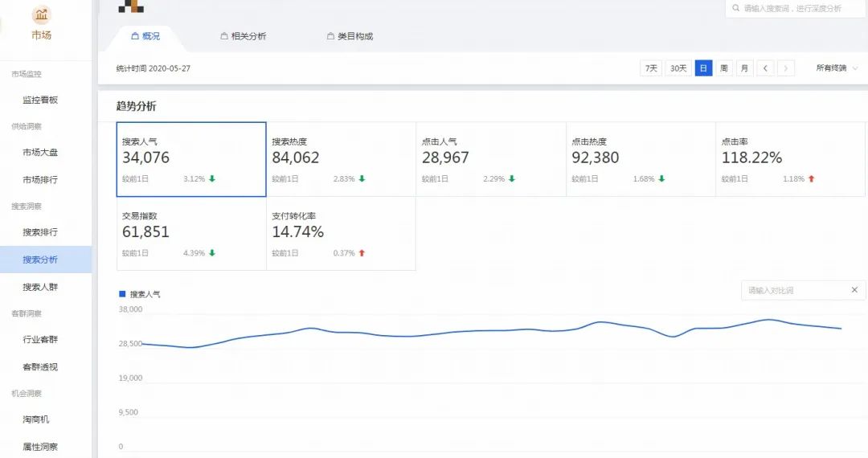
Task: Select the 点击热度 metric card
Action: (x=641, y=159)
